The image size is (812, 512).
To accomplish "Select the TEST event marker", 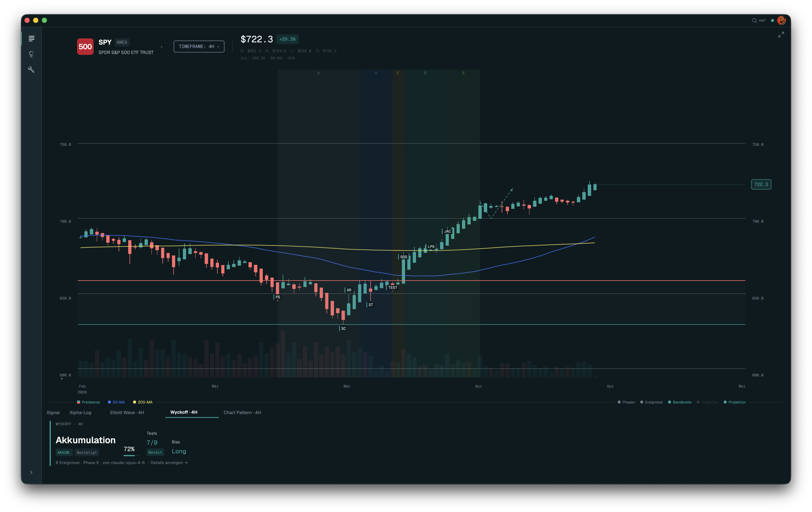I will pos(392,288).
